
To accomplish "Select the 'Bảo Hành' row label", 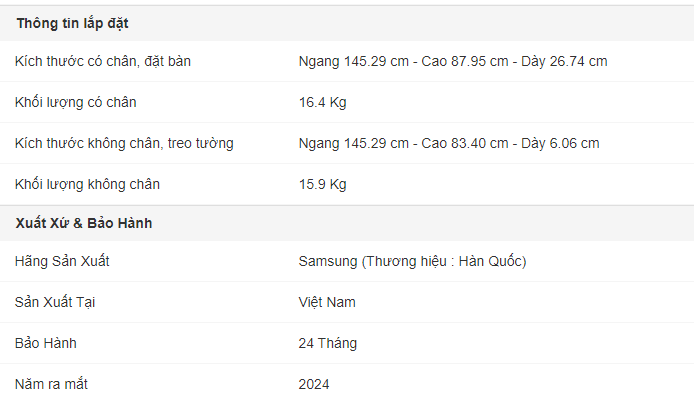I will coord(46,344).
